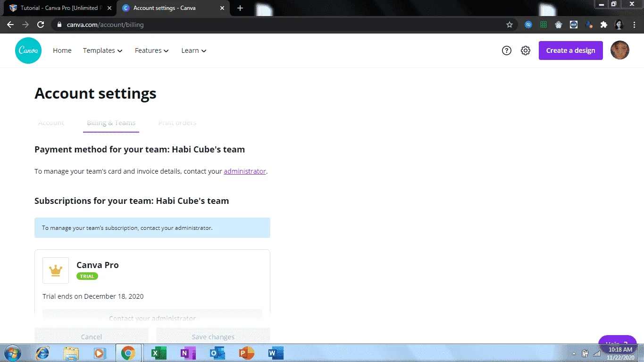
Task: Follow the administrator link
Action: click(x=245, y=171)
